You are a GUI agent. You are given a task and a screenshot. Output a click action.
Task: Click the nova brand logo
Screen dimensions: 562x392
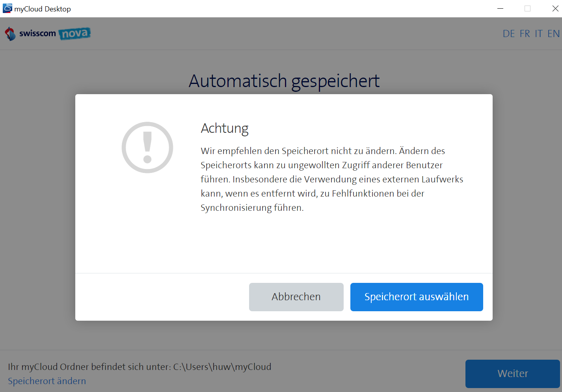pyautogui.click(x=75, y=34)
